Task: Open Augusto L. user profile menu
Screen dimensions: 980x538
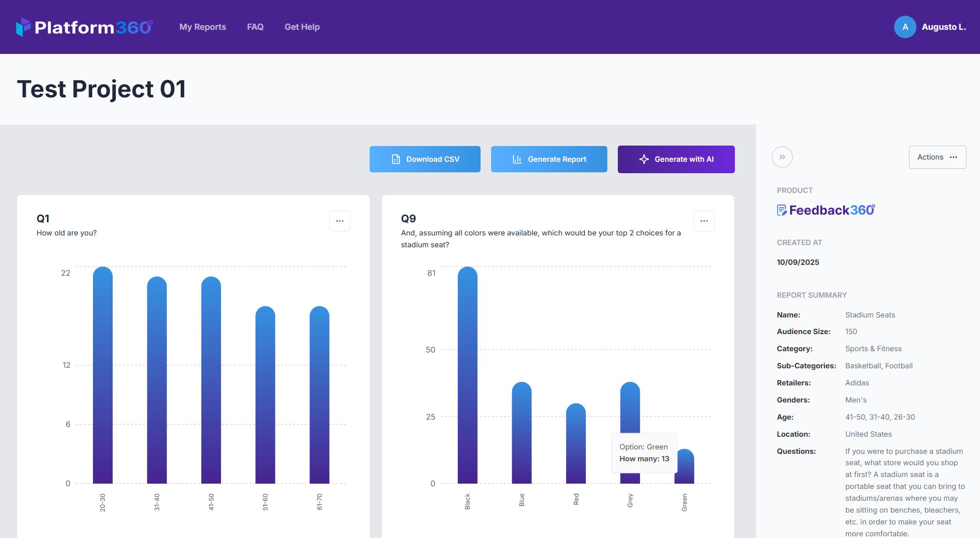Action: (x=944, y=27)
